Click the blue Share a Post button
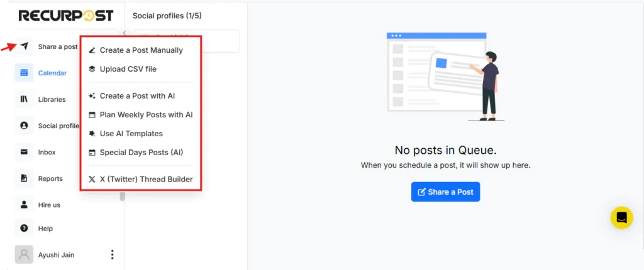The width and height of the screenshot is (644, 270). (x=446, y=192)
